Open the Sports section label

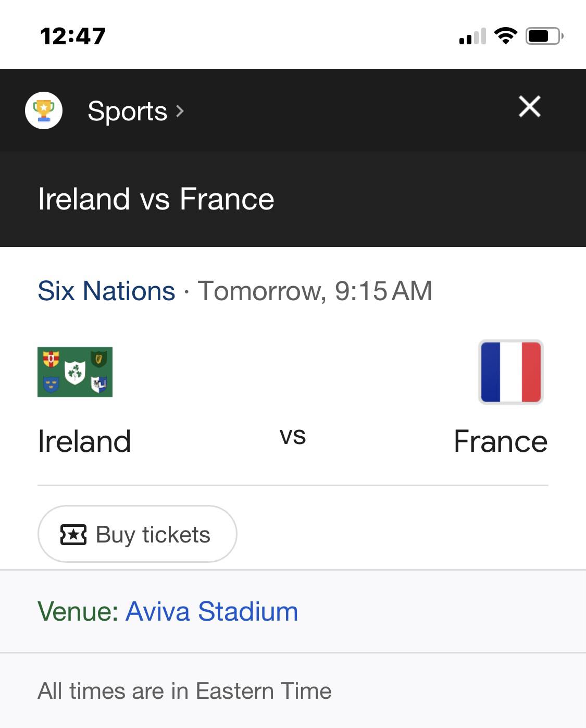[127, 111]
